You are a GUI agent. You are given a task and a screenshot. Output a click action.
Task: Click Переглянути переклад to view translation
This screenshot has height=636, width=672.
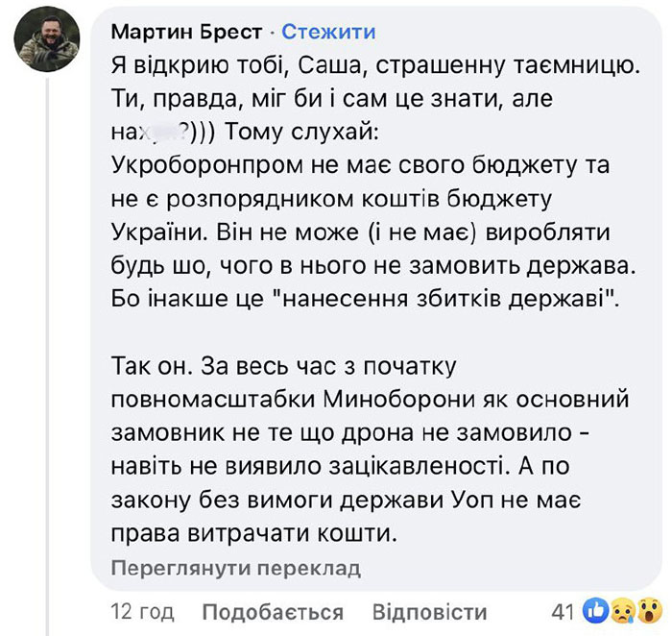point(236,568)
